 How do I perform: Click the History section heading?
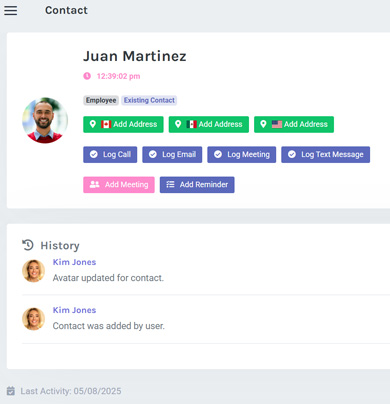point(60,246)
